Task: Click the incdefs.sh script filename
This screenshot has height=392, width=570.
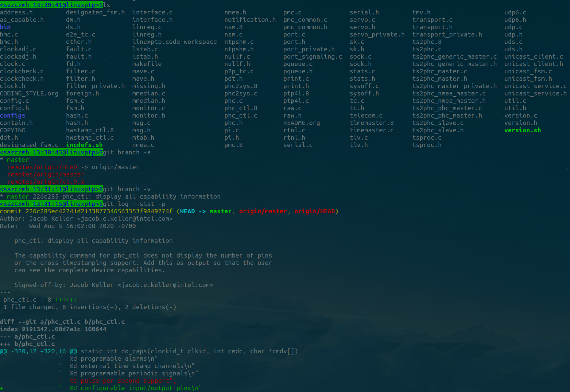Action: (84, 145)
